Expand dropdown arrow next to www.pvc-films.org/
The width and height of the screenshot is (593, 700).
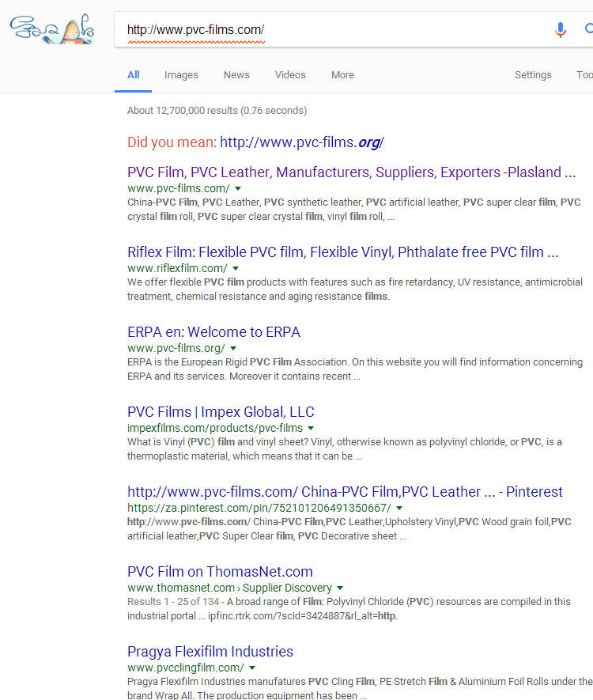[x=233, y=348]
